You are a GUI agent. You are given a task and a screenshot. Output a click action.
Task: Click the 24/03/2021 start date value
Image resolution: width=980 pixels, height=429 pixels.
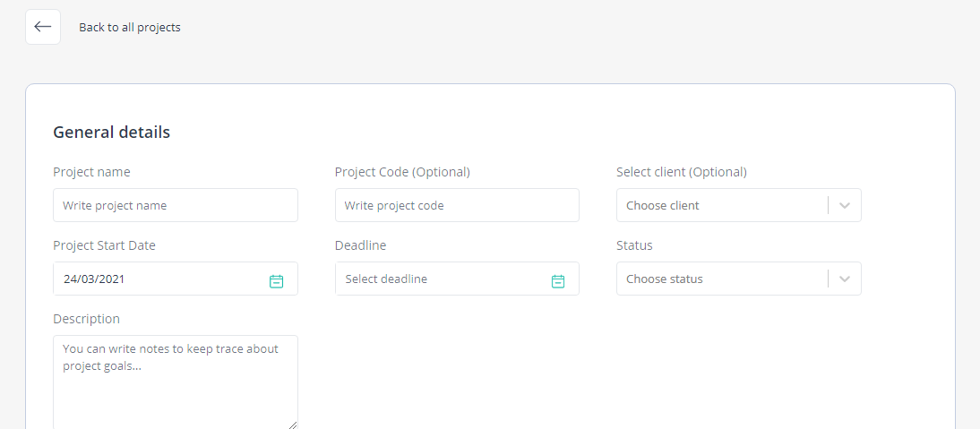pos(94,279)
